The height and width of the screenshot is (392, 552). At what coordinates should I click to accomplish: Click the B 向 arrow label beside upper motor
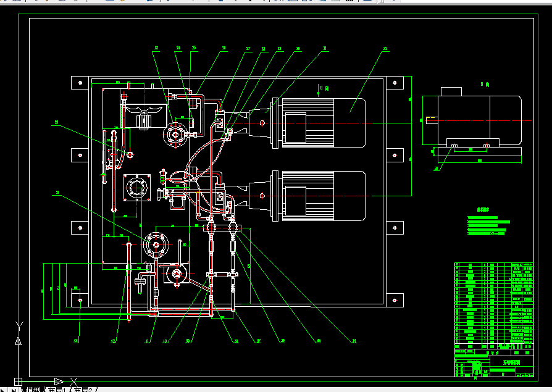click(324, 88)
